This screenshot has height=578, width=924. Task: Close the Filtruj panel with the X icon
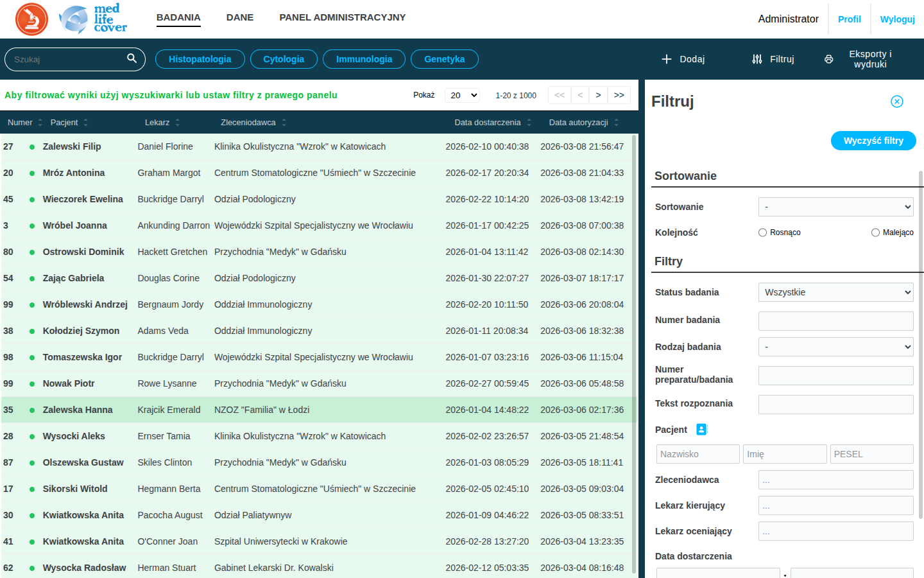click(897, 101)
